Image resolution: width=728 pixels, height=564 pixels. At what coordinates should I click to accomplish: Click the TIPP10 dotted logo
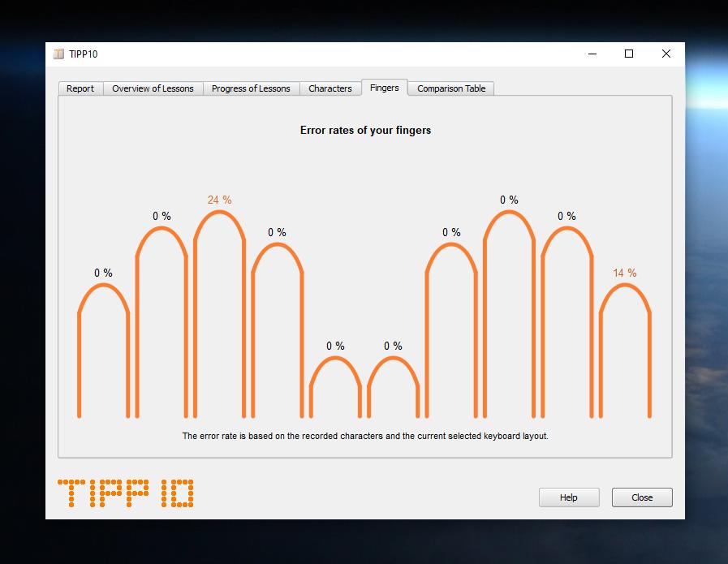[124, 493]
